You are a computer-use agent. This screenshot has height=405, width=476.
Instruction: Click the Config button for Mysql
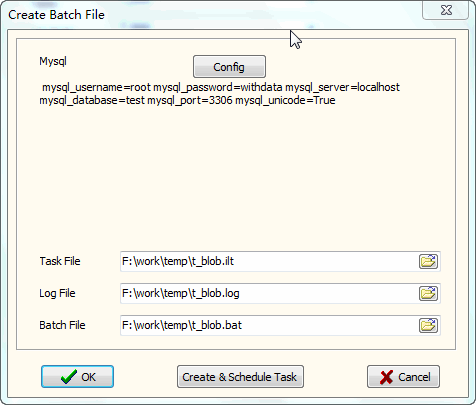pyautogui.click(x=229, y=67)
